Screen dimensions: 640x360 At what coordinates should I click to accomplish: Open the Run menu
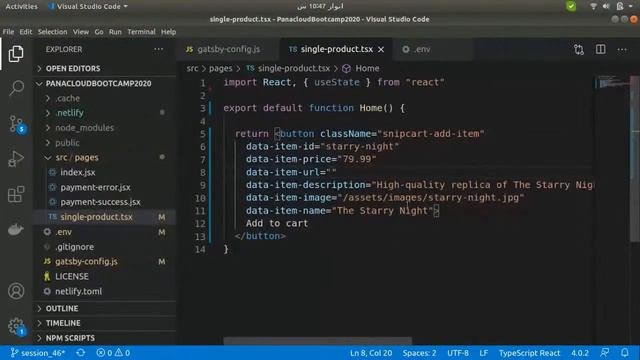pyautogui.click(x=115, y=32)
